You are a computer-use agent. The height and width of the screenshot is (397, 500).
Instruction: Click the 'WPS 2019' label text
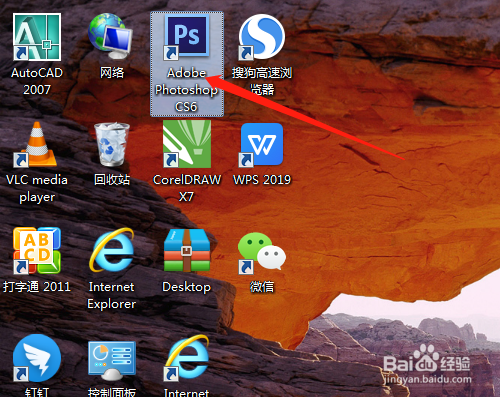pos(262,180)
